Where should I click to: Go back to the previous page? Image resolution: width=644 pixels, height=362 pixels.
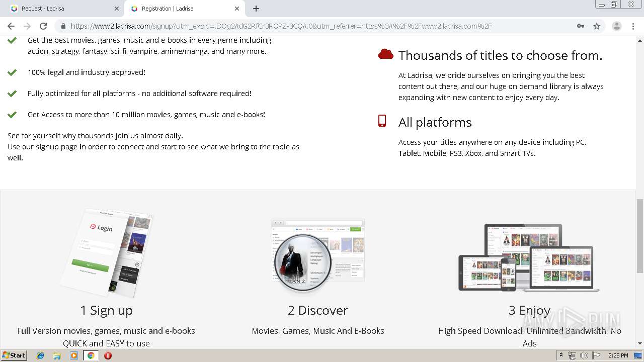point(11,26)
